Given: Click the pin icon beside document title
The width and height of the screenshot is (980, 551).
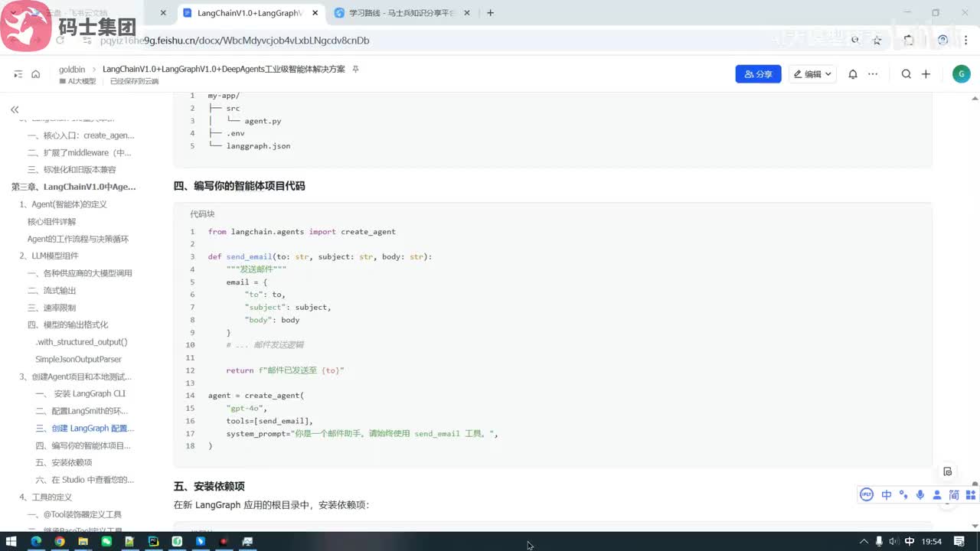Looking at the screenshot, I should (355, 69).
